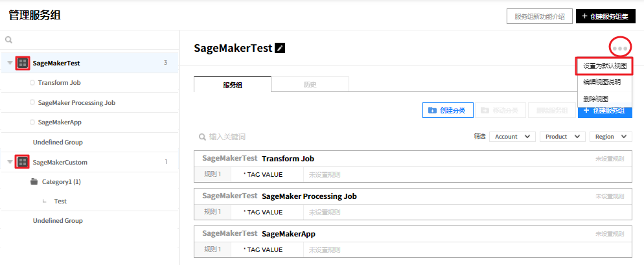Collapse the SageMakerTest tree node

click(10, 63)
